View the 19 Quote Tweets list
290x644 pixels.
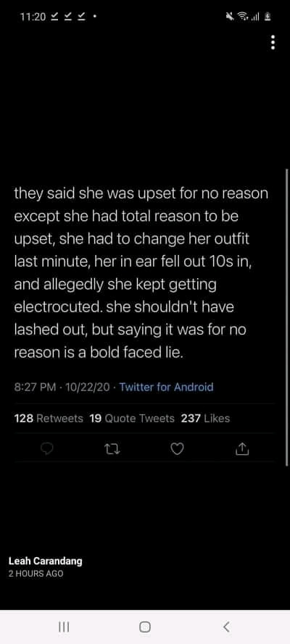[x=132, y=419]
